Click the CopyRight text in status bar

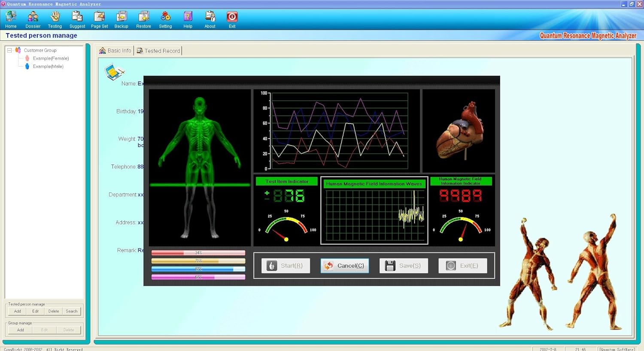point(43,349)
